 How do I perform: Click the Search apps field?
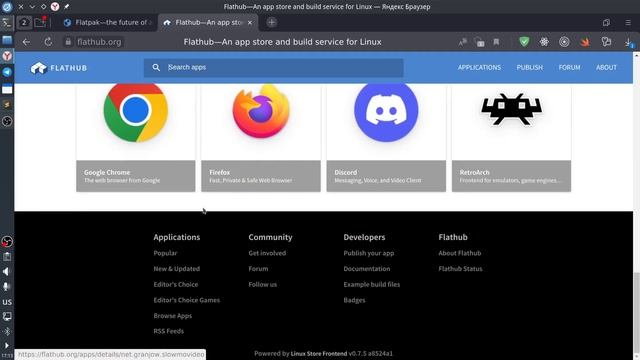click(x=273, y=67)
